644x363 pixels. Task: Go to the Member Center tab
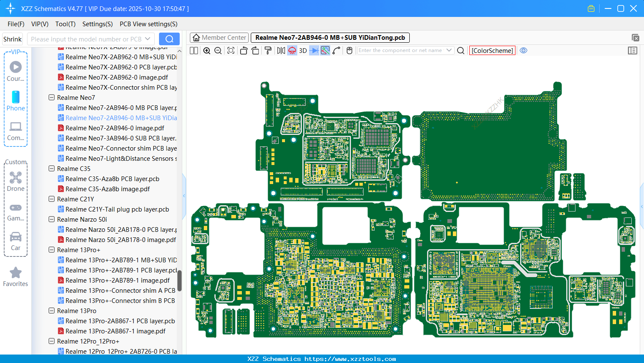tap(219, 38)
